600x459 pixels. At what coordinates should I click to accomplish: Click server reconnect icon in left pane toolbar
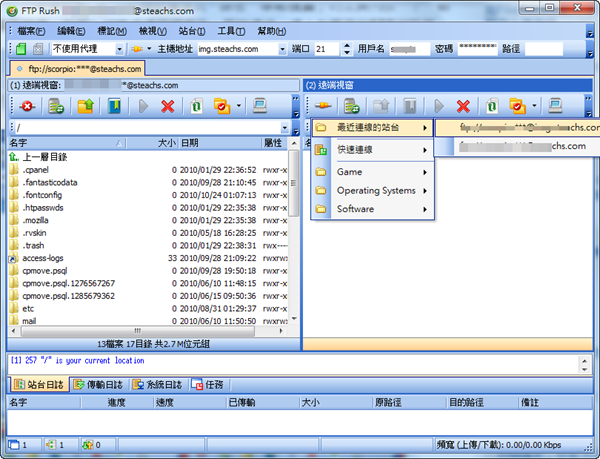click(x=56, y=106)
